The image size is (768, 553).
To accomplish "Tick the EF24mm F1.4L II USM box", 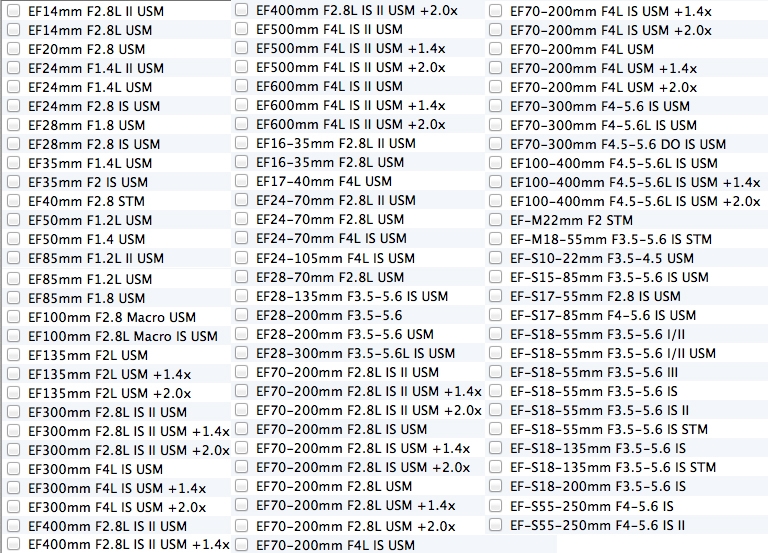I will pos(14,68).
